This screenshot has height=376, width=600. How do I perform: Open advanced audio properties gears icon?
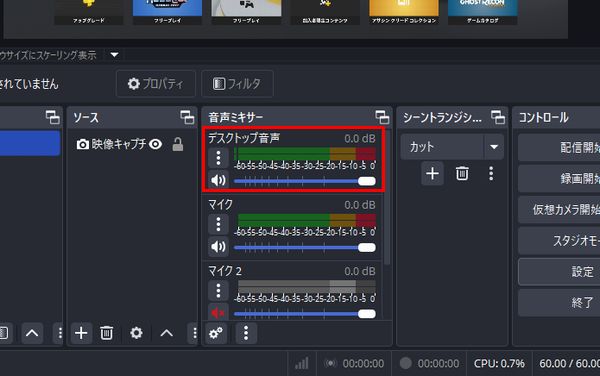coord(216,333)
